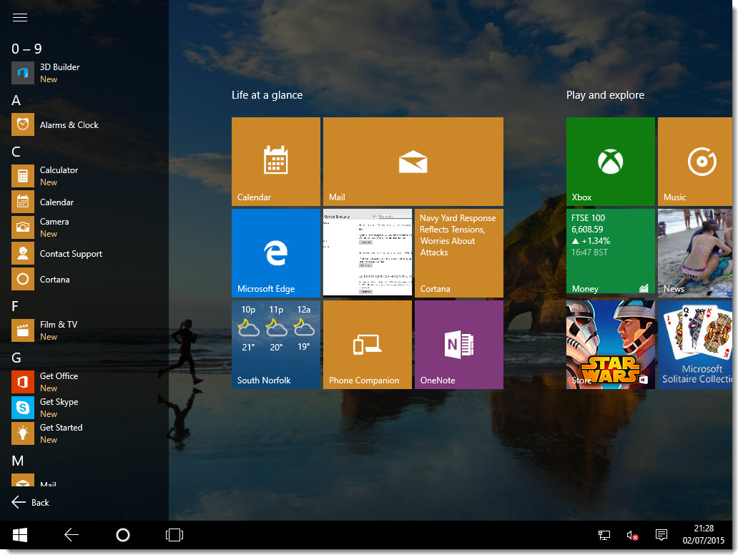Open 3D Builder from the app list
The width and height of the screenshot is (743, 560).
pyautogui.click(x=59, y=72)
